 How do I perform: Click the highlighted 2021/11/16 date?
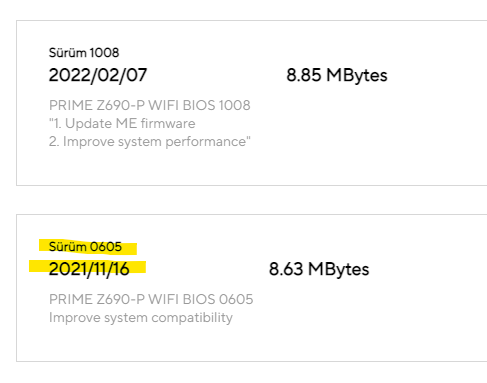pos(89,269)
